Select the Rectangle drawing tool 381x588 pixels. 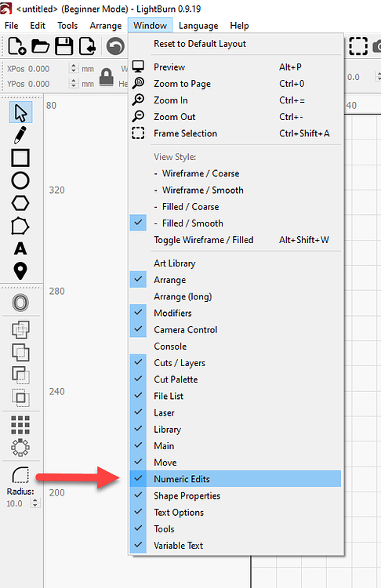[x=20, y=158]
